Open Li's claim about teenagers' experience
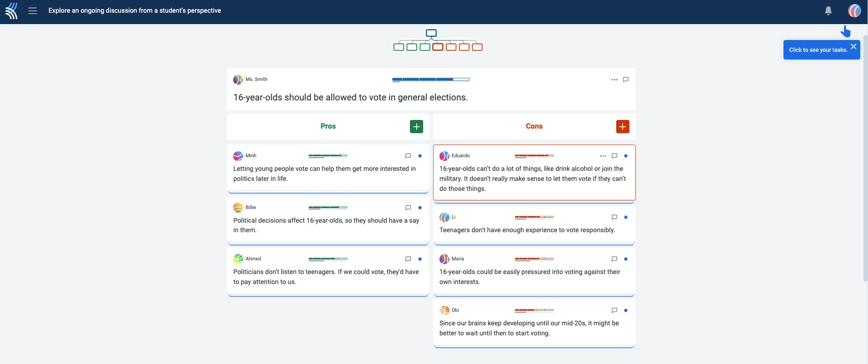Image resolution: width=868 pixels, height=364 pixels. tap(527, 230)
